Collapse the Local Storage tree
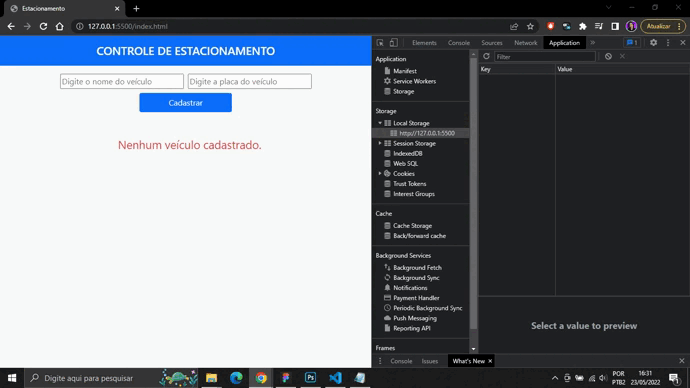This screenshot has width=690, height=388. 380,123
